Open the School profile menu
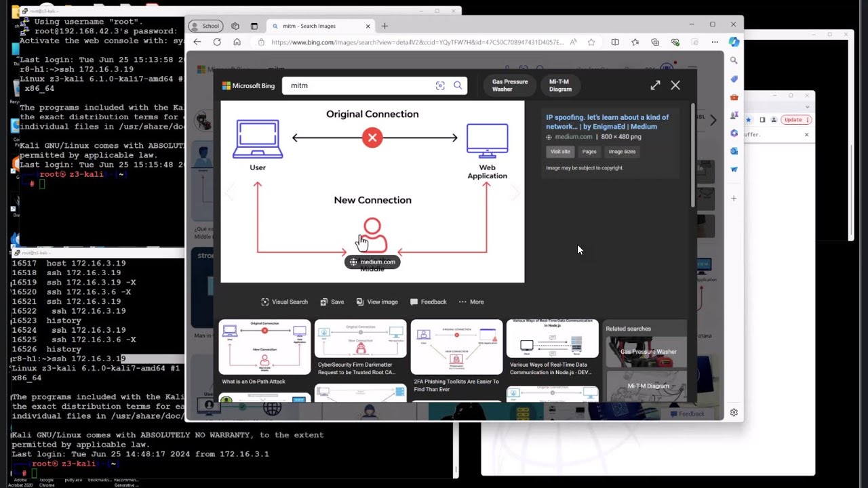This screenshot has height=488, width=868. [205, 26]
